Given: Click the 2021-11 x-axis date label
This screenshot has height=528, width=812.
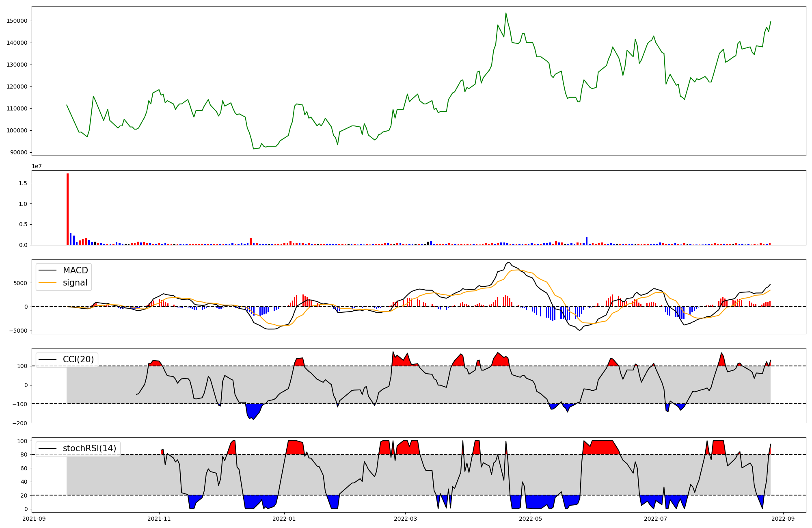Looking at the screenshot, I should pos(159,519).
